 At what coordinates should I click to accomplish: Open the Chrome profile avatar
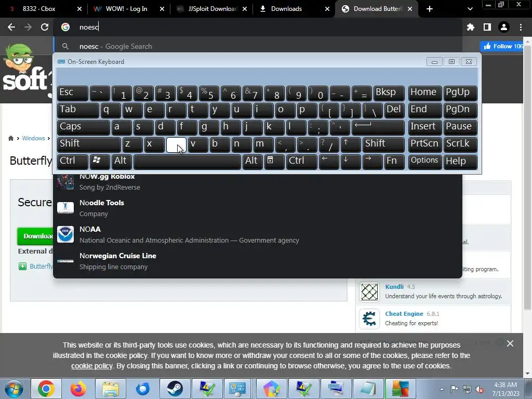(504, 27)
